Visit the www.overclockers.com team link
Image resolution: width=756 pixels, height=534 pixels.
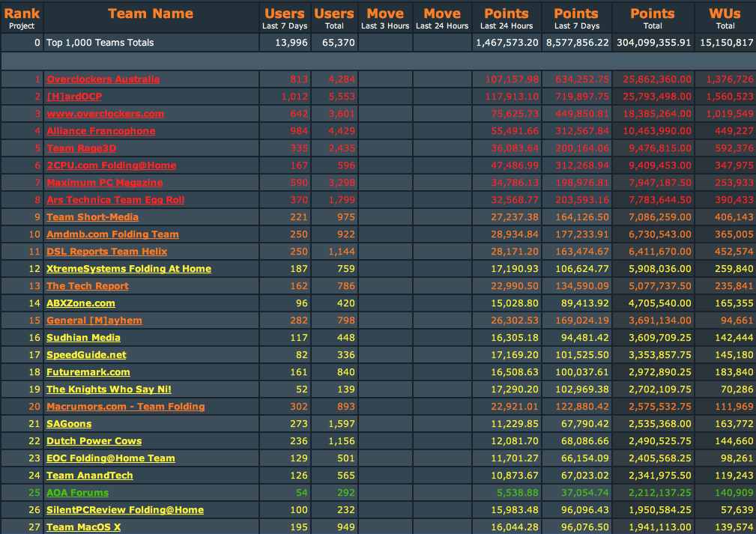point(105,114)
